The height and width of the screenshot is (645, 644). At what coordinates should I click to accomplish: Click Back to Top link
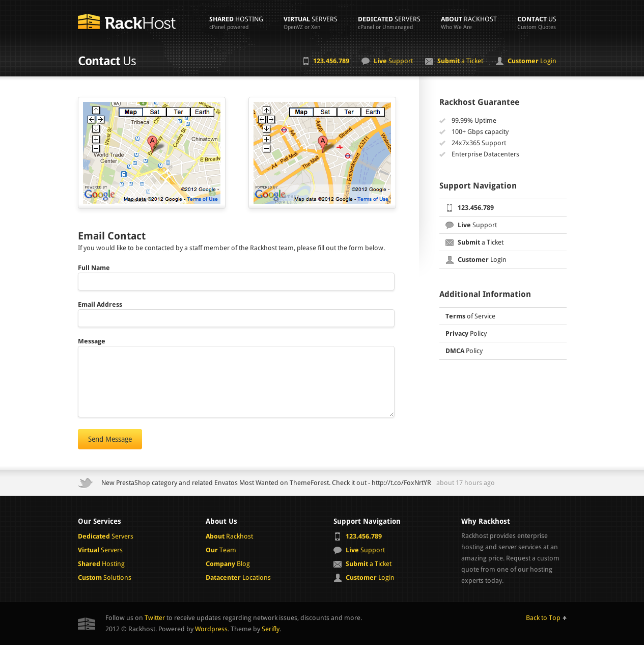[x=545, y=618]
